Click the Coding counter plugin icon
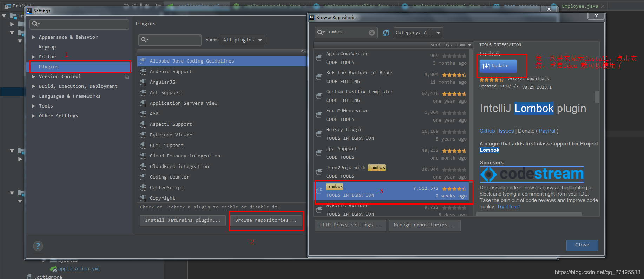The height and width of the screenshot is (279, 644). point(143,177)
